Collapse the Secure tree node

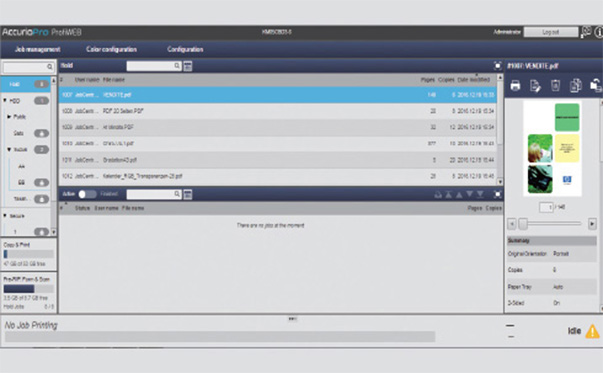[5, 215]
